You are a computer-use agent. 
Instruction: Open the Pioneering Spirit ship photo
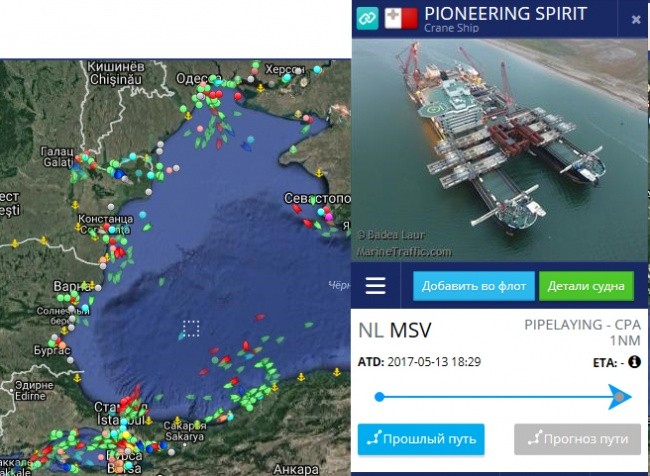tap(500, 150)
